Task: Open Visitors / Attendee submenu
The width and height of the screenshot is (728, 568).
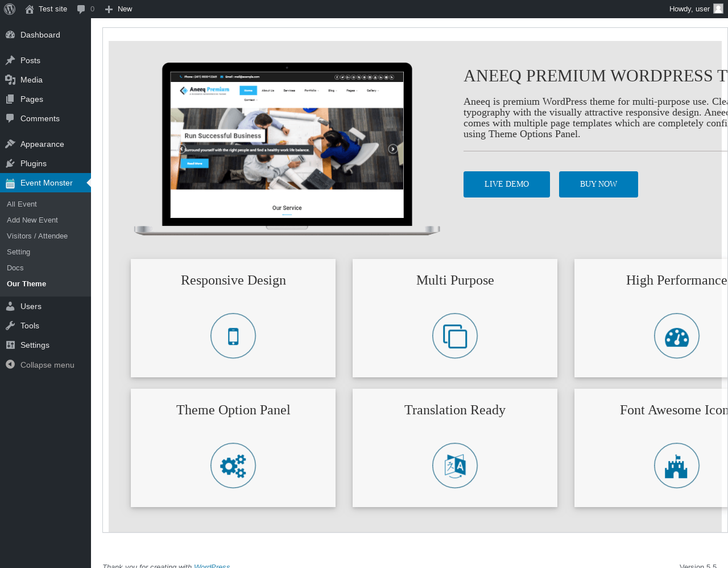Action: click(37, 236)
